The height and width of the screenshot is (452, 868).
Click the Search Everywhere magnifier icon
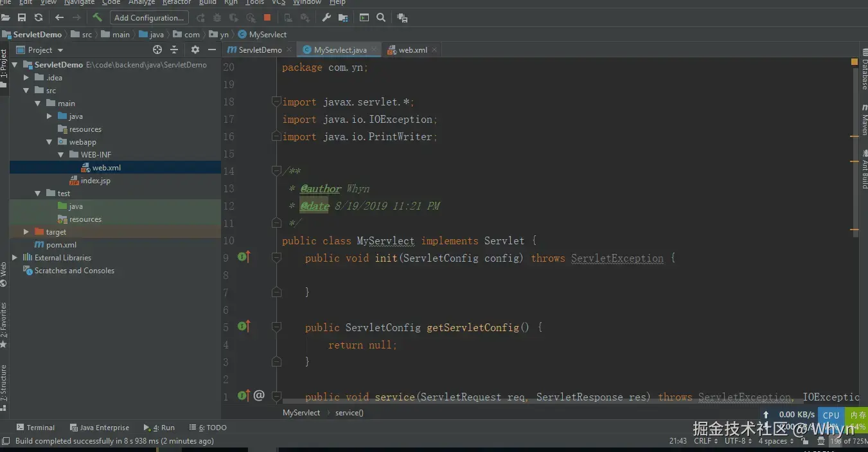point(381,18)
